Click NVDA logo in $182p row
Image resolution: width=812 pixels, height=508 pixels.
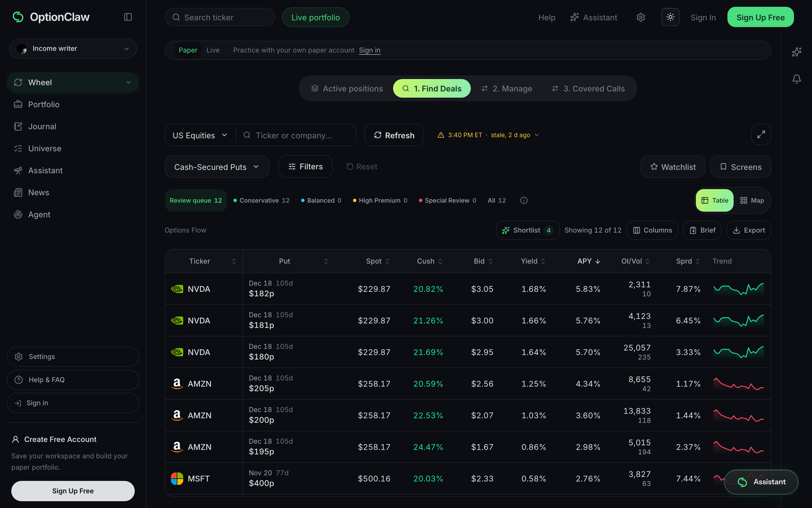pos(177,289)
